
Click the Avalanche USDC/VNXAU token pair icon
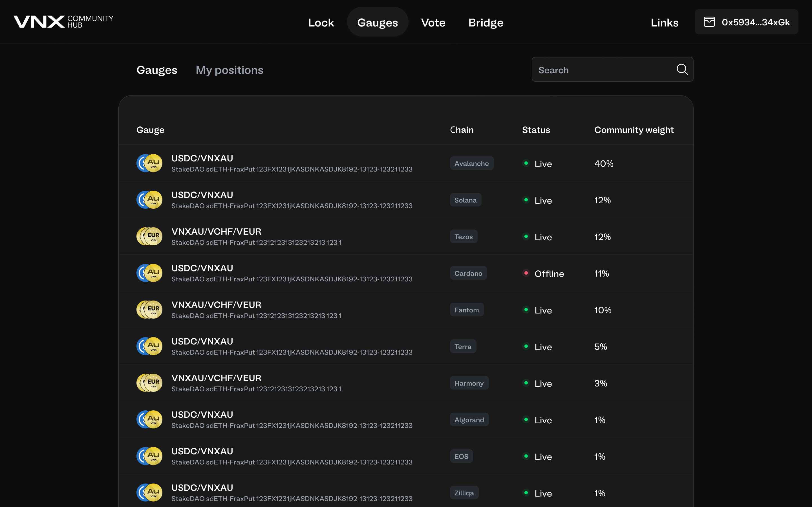click(149, 163)
